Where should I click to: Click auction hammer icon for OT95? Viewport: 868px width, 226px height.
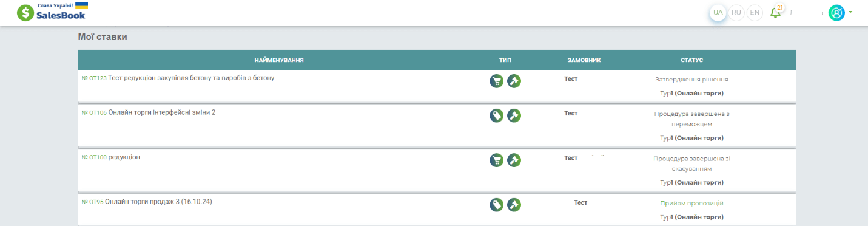coord(514,205)
